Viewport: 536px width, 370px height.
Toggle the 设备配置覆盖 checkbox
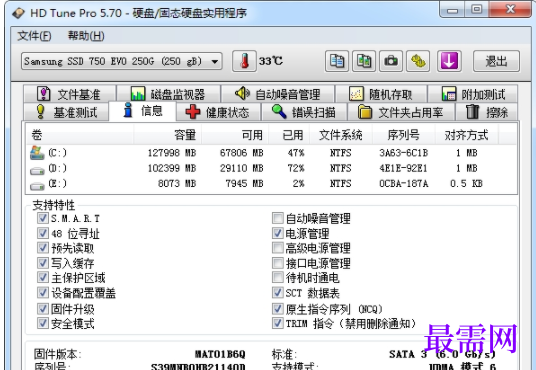pyautogui.click(x=43, y=293)
